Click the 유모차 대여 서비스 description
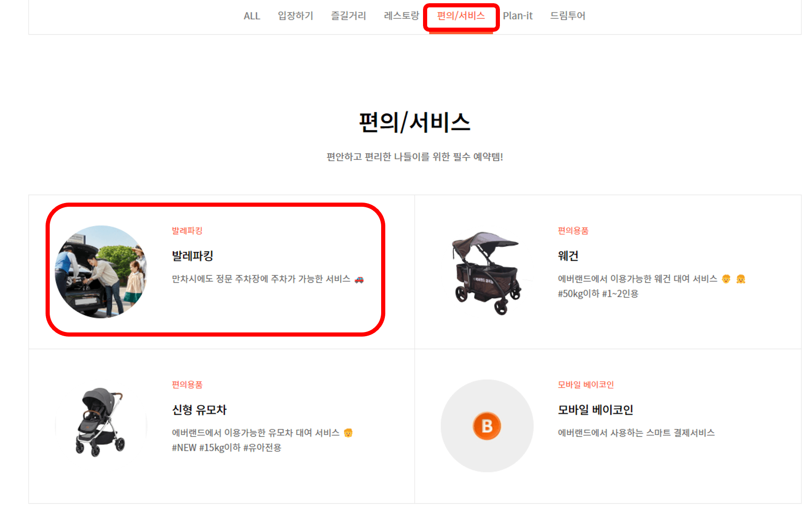Image resolution: width=812 pixels, height=518 pixels. pos(255,433)
